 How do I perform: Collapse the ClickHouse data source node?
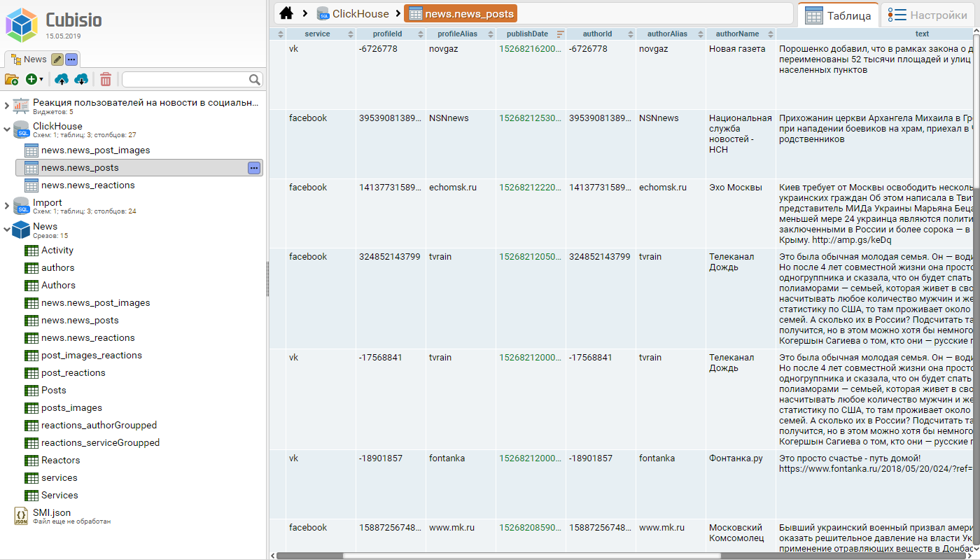click(x=7, y=129)
